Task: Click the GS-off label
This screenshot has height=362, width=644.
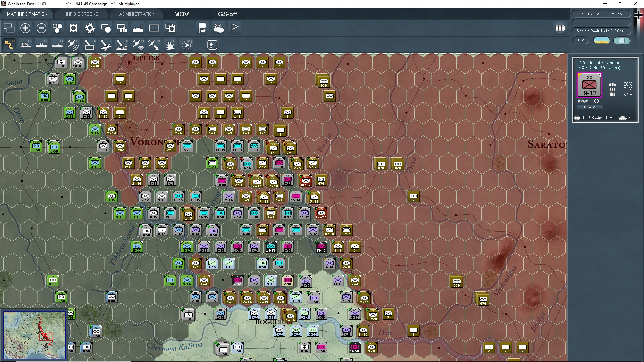Action: (227, 14)
